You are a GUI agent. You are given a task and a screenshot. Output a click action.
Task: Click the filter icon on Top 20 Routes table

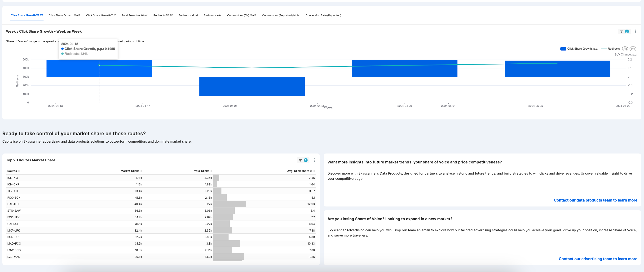coord(300,160)
